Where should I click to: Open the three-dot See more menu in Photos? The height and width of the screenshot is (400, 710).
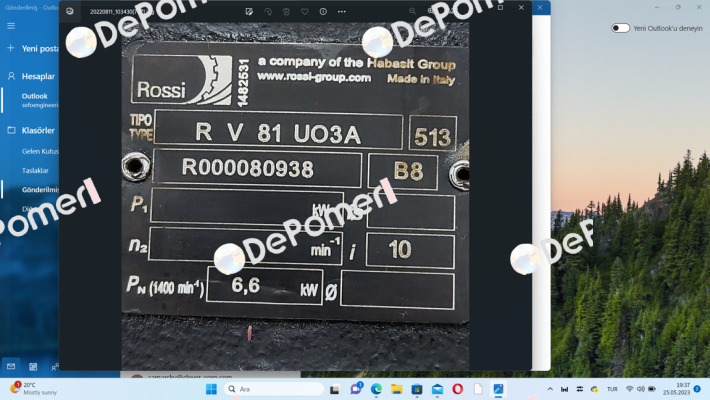(x=342, y=11)
